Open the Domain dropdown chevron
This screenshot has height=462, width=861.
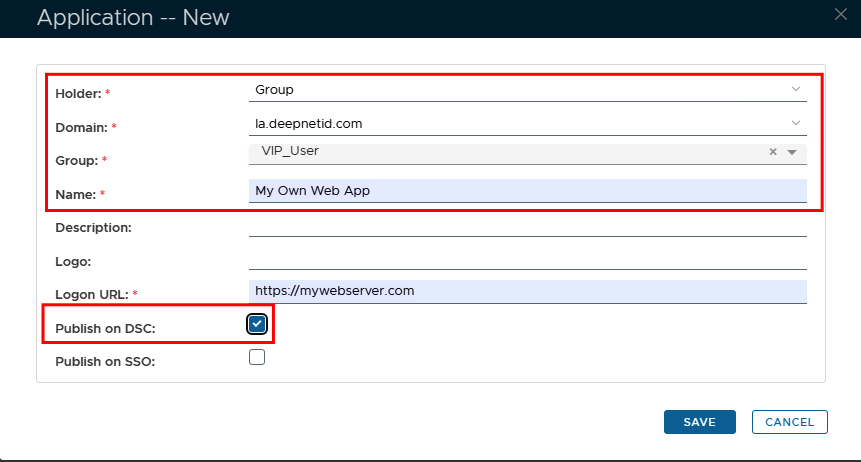click(x=796, y=123)
